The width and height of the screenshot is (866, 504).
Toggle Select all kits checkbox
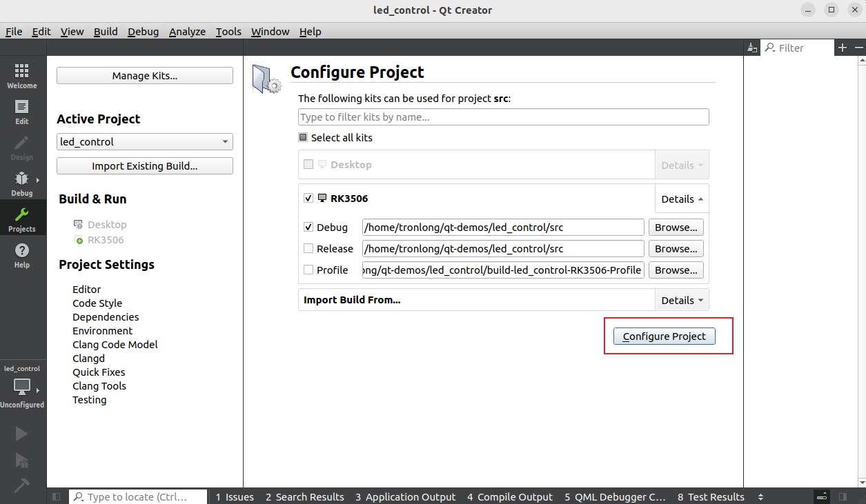303,137
